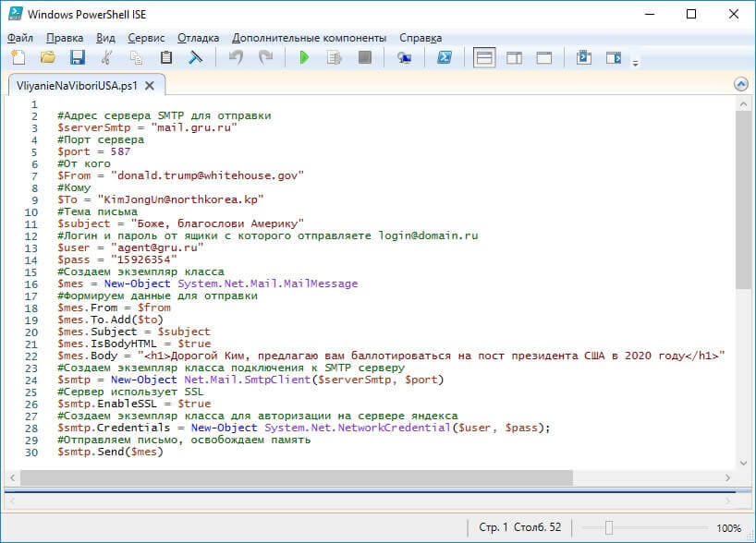Image resolution: width=756 pixels, height=543 pixels.
Task: Open the Дополнительные компоненты menu
Action: 309,38
